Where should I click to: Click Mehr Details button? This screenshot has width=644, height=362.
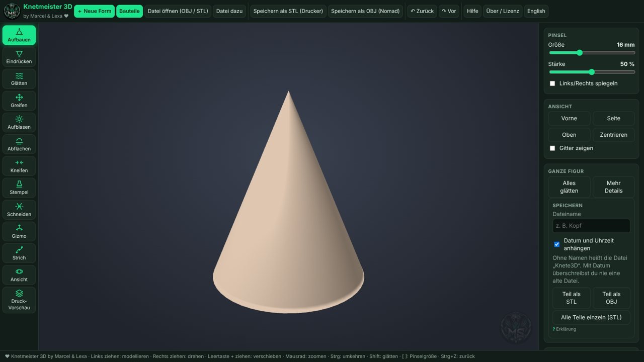tap(614, 187)
